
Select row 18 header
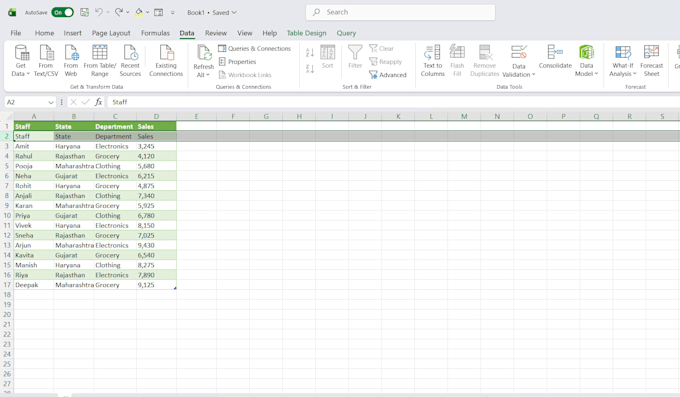point(7,295)
